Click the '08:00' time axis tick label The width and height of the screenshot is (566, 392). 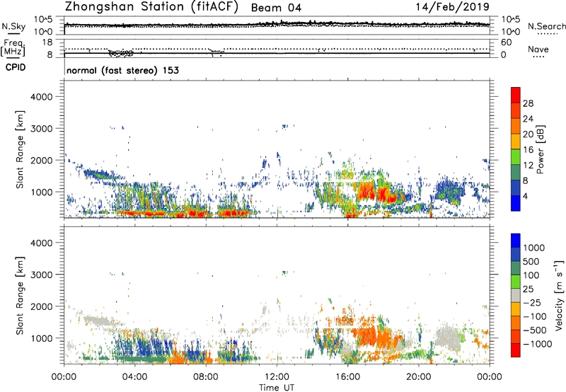[x=205, y=377]
